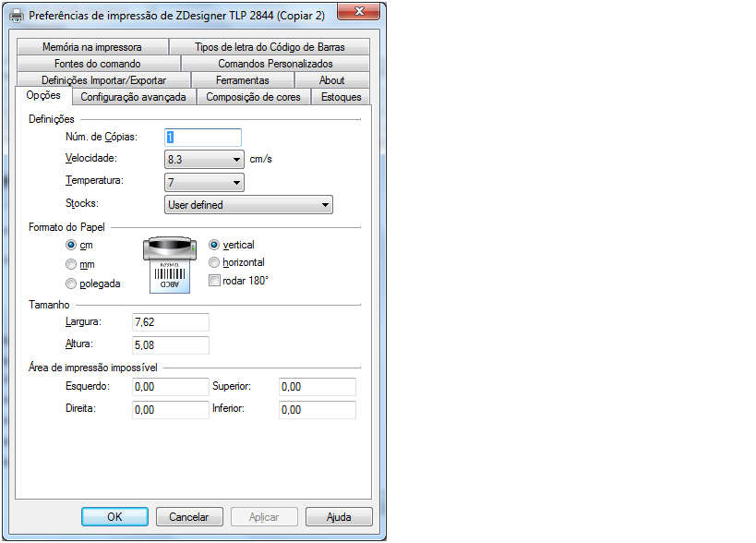Click the Temperatura label
Screen dimensions: 756x543
pyautogui.click(x=94, y=180)
